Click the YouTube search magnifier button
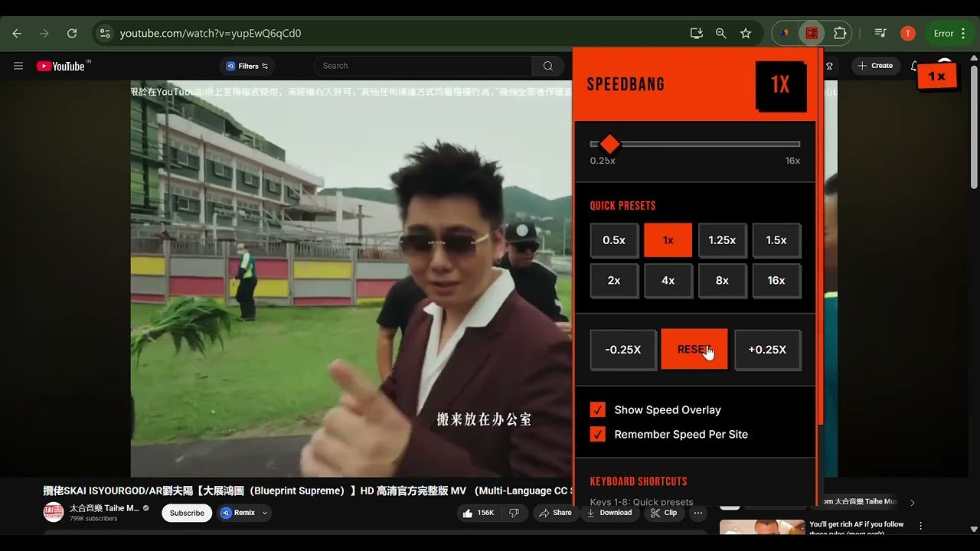 click(x=548, y=66)
